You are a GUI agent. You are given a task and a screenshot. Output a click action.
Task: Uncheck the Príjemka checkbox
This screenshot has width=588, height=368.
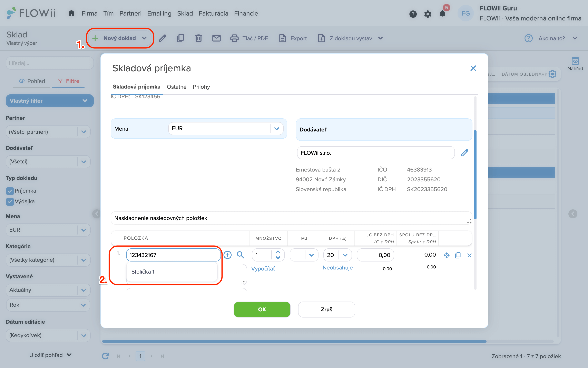tap(10, 191)
